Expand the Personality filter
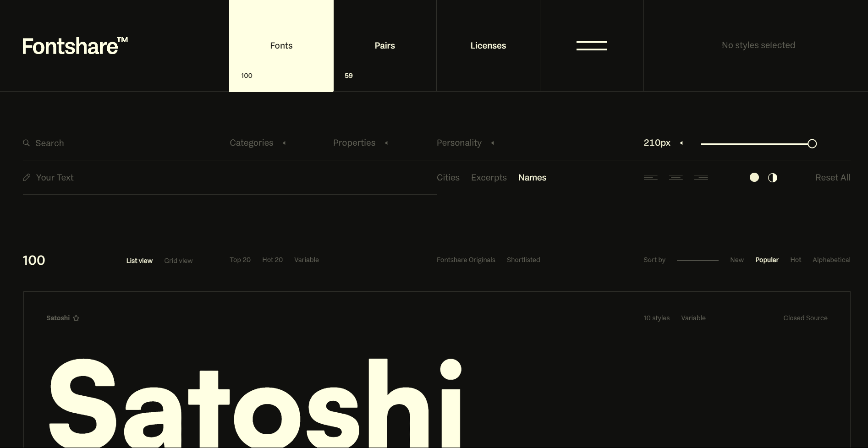This screenshot has height=448, width=868. click(459, 143)
